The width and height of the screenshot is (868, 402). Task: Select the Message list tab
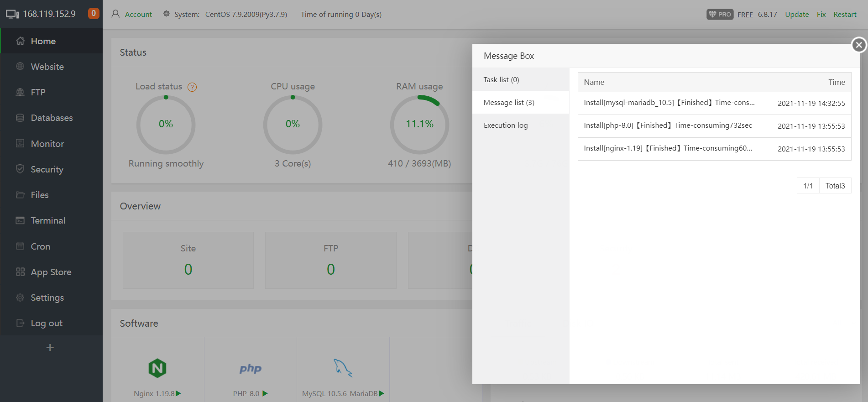click(x=509, y=103)
